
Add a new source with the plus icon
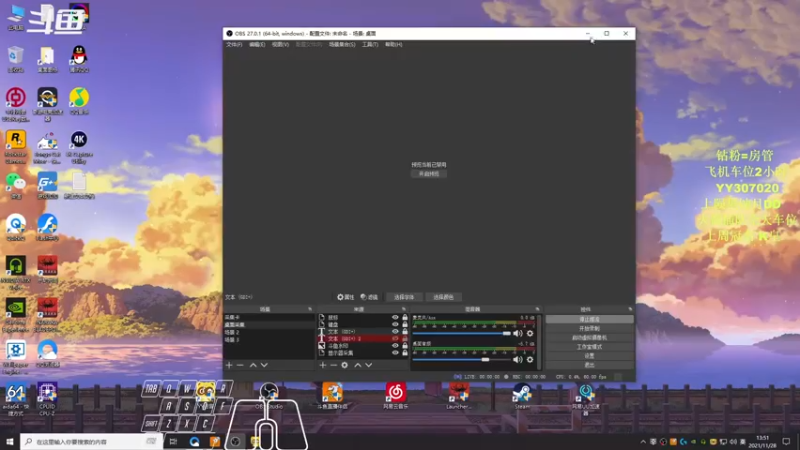tap(322, 365)
